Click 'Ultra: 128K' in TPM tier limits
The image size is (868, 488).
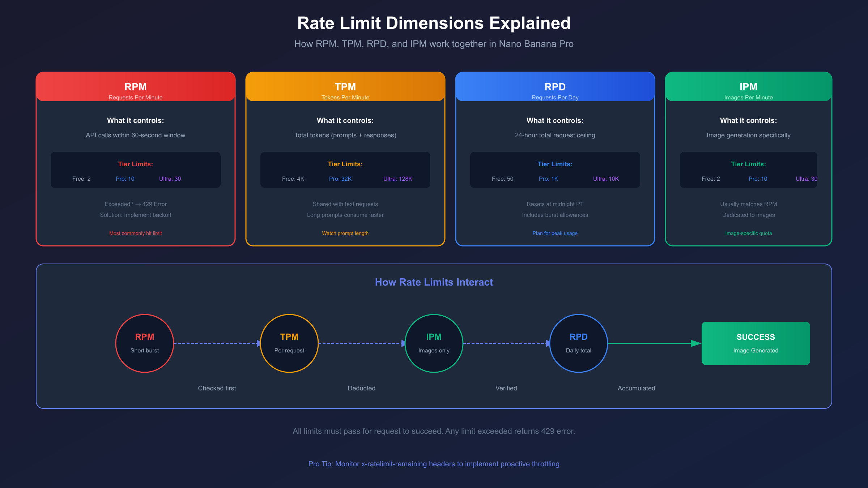click(397, 179)
